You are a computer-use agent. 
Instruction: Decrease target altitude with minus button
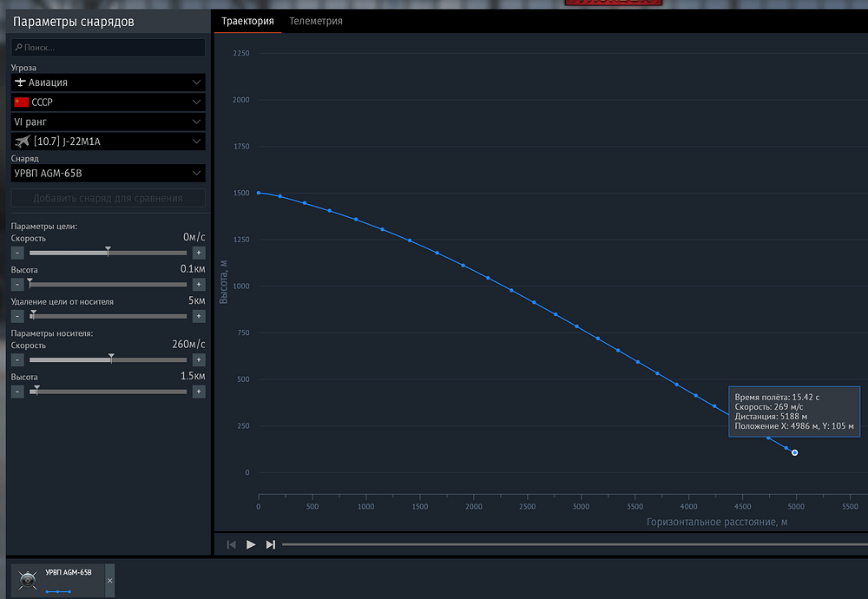(x=17, y=285)
